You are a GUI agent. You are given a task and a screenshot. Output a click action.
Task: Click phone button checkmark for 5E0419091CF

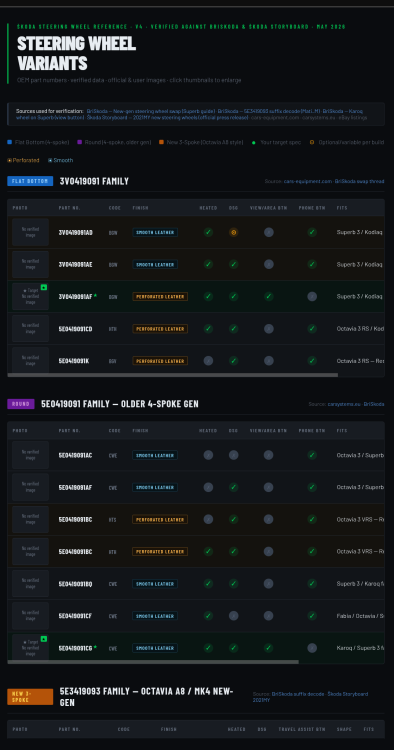tap(312, 616)
